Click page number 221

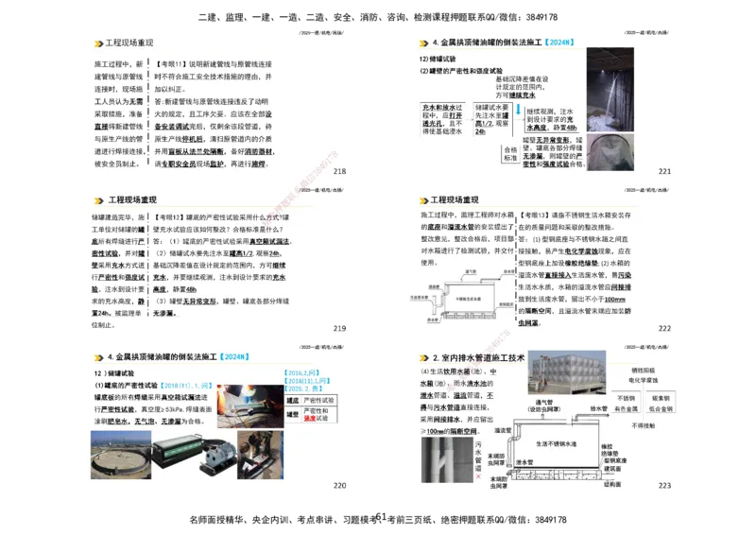(x=664, y=171)
